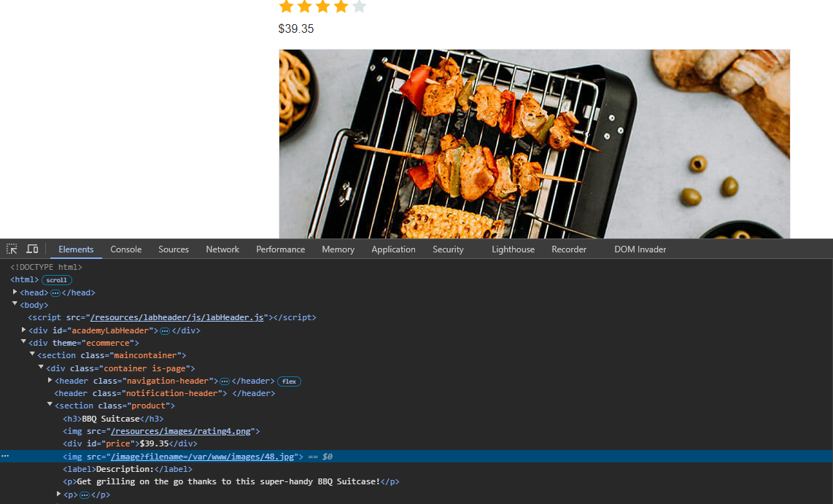Open the DOM Invader tab
This screenshot has height=504, width=833.
[640, 249]
